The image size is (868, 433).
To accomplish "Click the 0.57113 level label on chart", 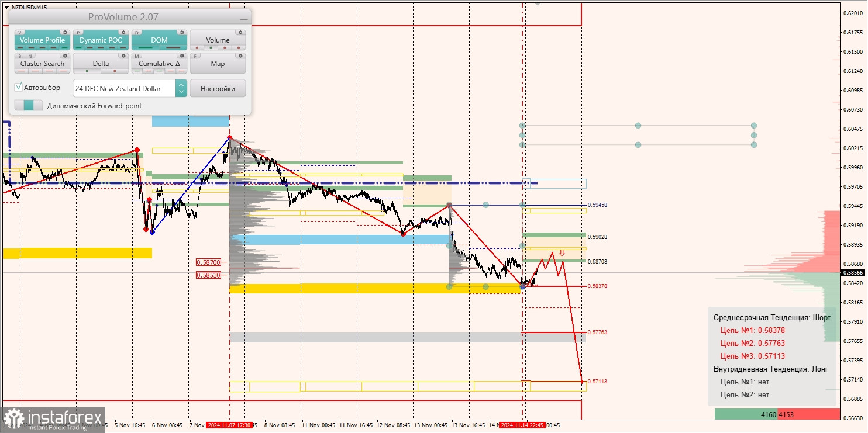I will pyautogui.click(x=597, y=382).
